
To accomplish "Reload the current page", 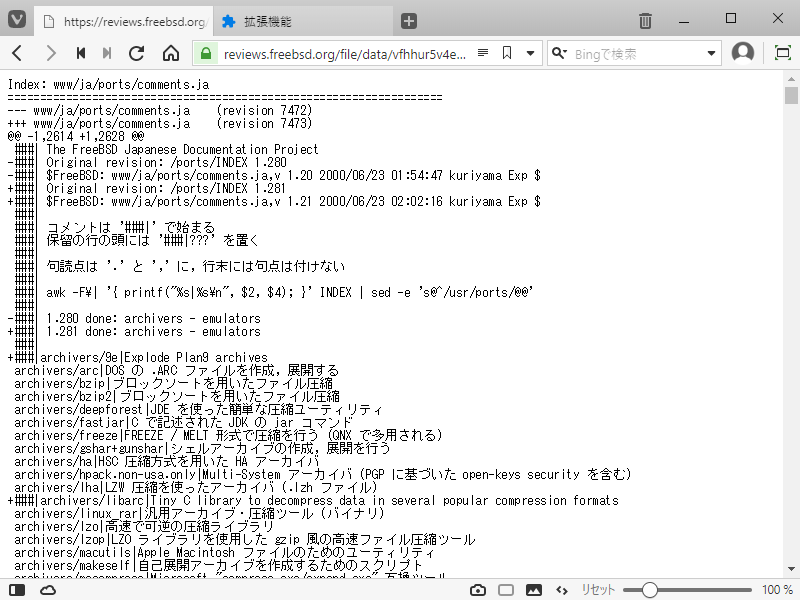I will pyautogui.click(x=137, y=53).
